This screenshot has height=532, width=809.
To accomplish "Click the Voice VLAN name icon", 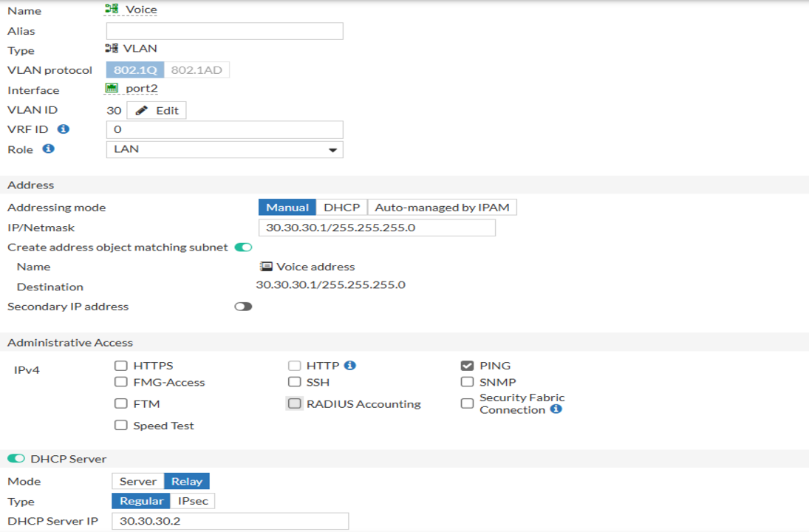I will coord(111,10).
